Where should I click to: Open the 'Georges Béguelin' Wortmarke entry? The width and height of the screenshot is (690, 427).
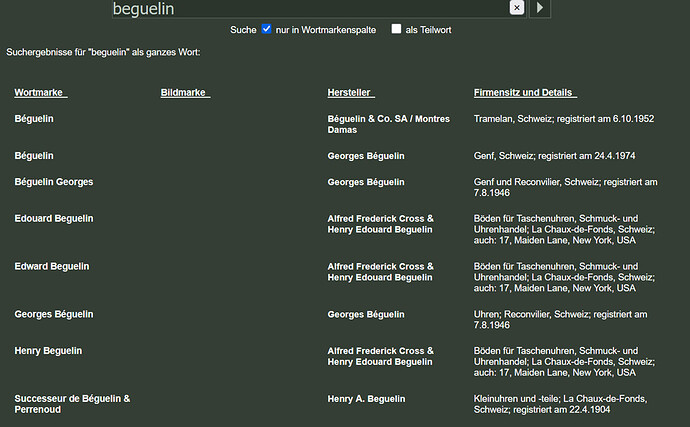[54, 314]
